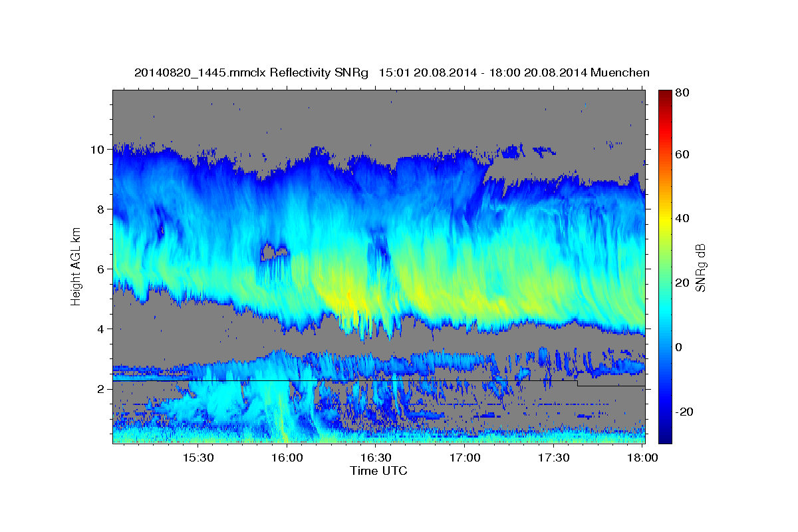Click the small gray hole in cloud near 15:55
The height and width of the screenshot is (532, 798).
[x=273, y=251]
